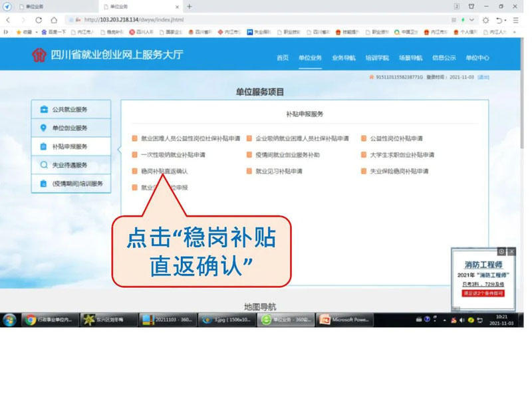Click the browser refresh icon
Viewport: 532px width, 399px height.
click(x=39, y=20)
